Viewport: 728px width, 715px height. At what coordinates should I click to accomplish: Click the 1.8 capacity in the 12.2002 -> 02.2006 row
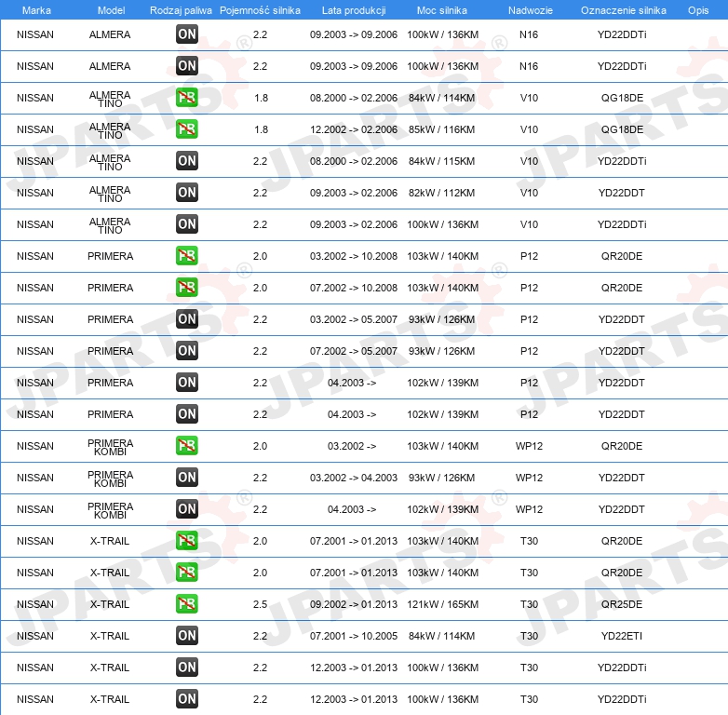click(261, 129)
